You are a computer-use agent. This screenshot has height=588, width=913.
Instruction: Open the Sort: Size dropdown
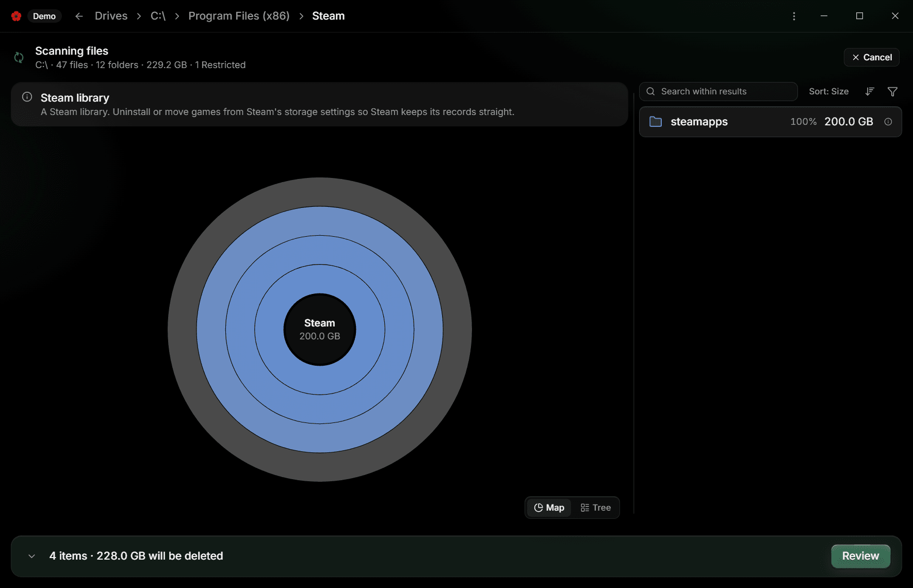828,91
